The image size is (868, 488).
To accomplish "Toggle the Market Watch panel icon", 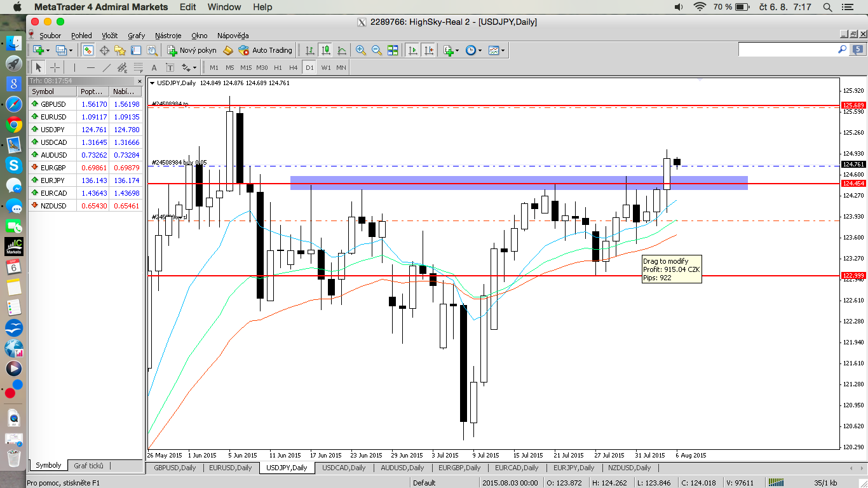I will (88, 50).
